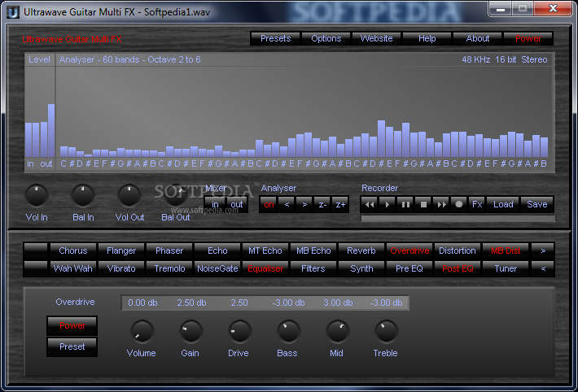578x392 pixels.
Task: Select the Reverb effect tab
Action: [361, 250]
